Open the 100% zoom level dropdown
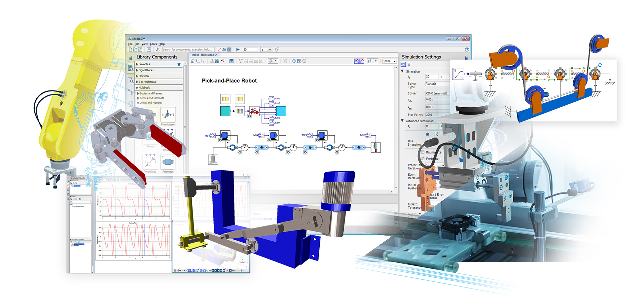644x307 pixels. coord(394,61)
